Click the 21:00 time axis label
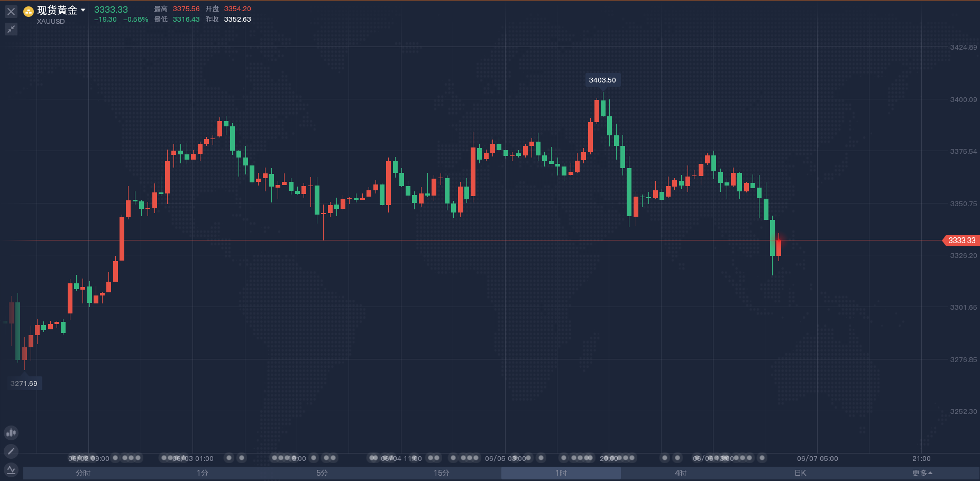Viewport: 980px width, 481px height. click(921, 458)
